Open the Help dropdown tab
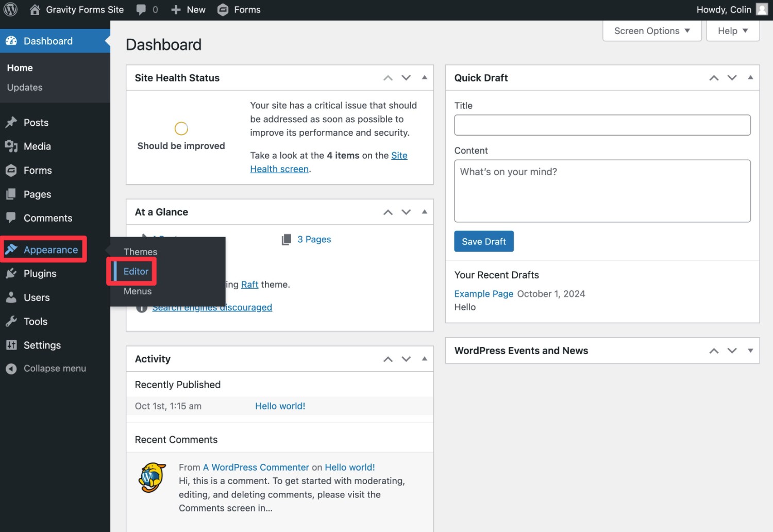Screen dimensions: 773x532 733,31
